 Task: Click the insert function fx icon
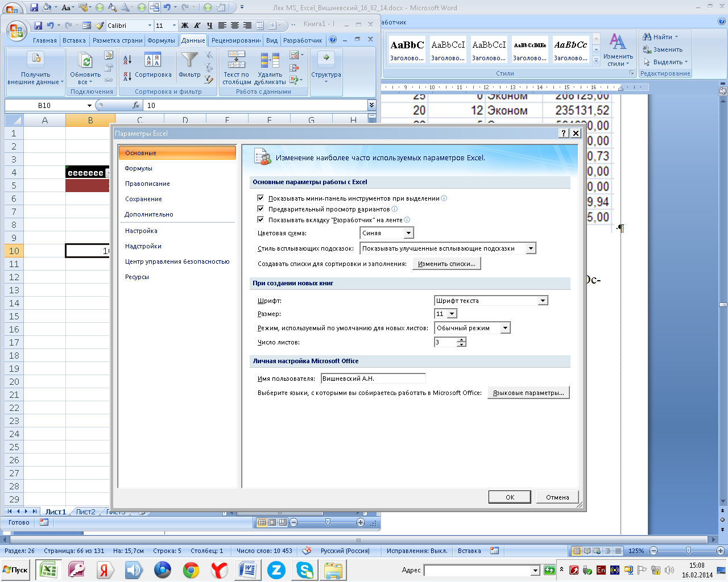tap(136, 105)
